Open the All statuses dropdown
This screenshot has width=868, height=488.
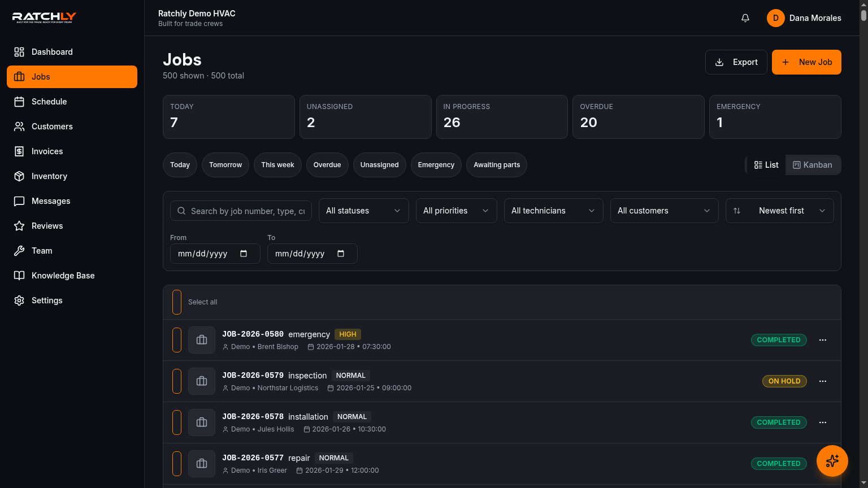(x=364, y=211)
